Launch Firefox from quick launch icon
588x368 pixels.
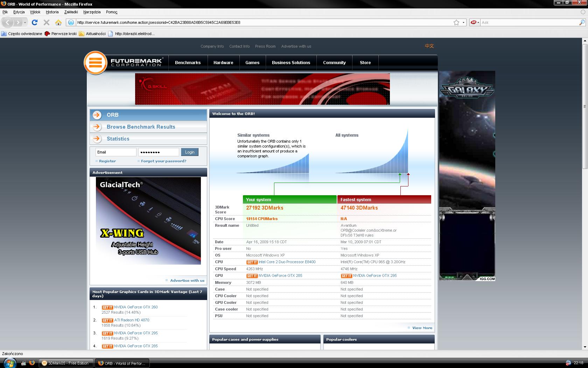[32, 363]
